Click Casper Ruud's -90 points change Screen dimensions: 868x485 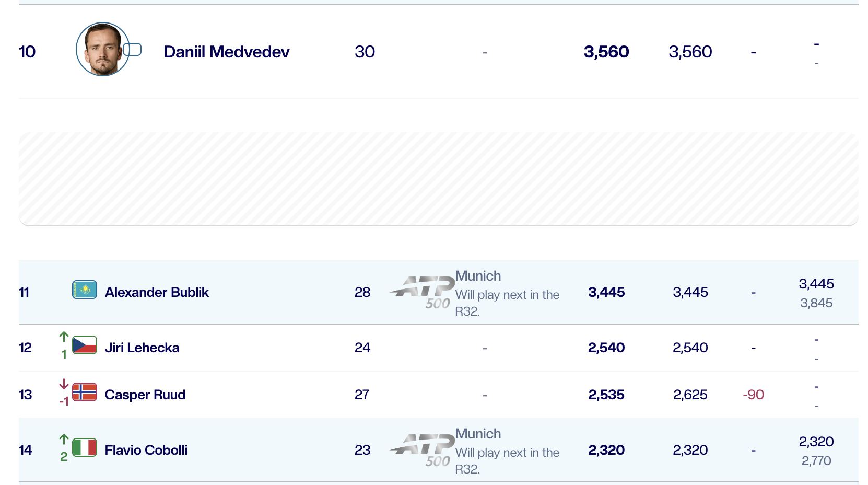click(753, 395)
